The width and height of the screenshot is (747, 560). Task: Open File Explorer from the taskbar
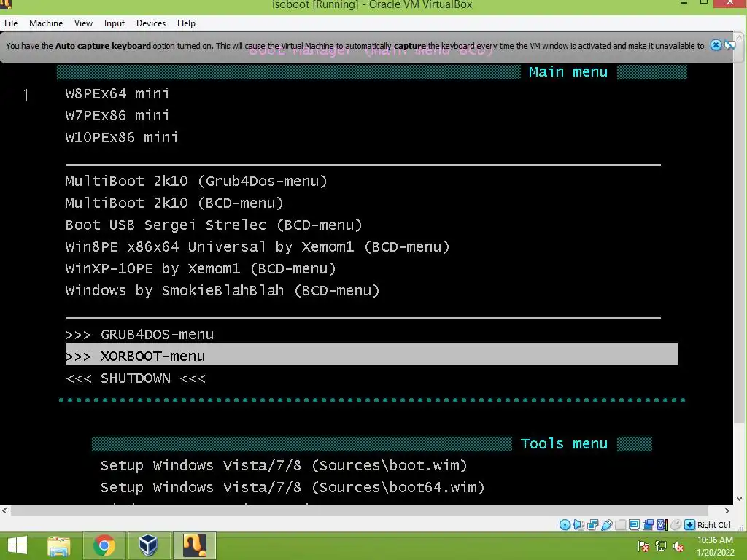pyautogui.click(x=59, y=545)
